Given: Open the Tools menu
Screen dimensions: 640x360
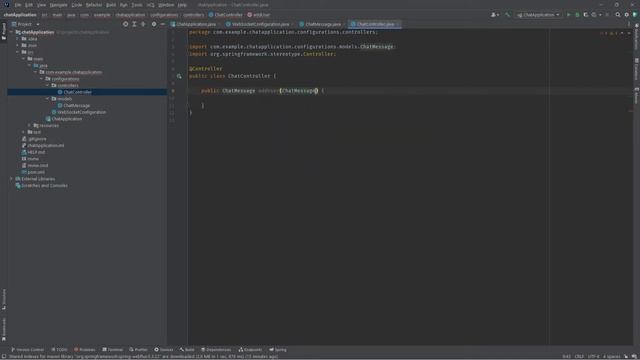Looking at the screenshot, I should (137, 5).
